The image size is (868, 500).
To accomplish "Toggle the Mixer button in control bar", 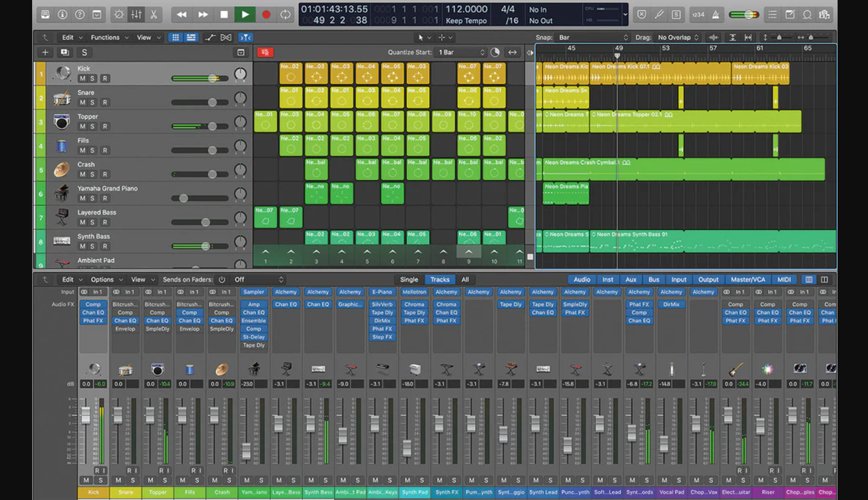I will [x=137, y=14].
